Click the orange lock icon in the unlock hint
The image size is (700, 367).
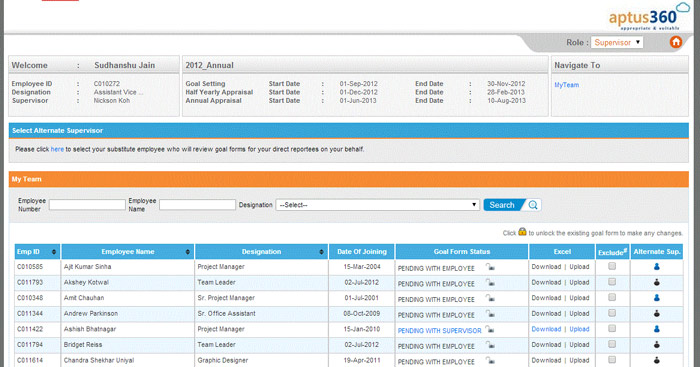coord(522,232)
